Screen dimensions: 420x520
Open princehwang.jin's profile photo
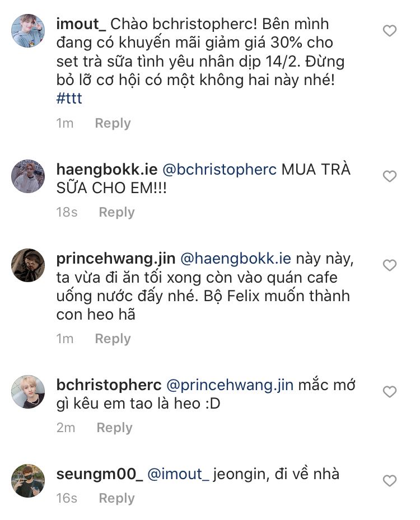point(28,265)
